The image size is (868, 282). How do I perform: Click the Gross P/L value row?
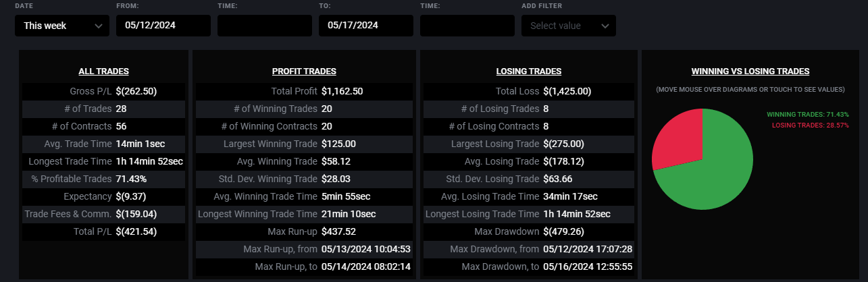[x=103, y=91]
